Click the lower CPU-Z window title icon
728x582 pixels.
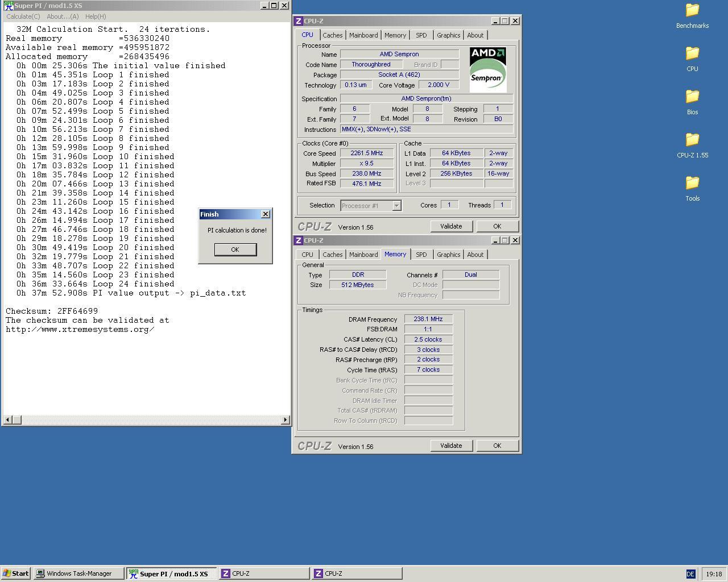point(298,240)
